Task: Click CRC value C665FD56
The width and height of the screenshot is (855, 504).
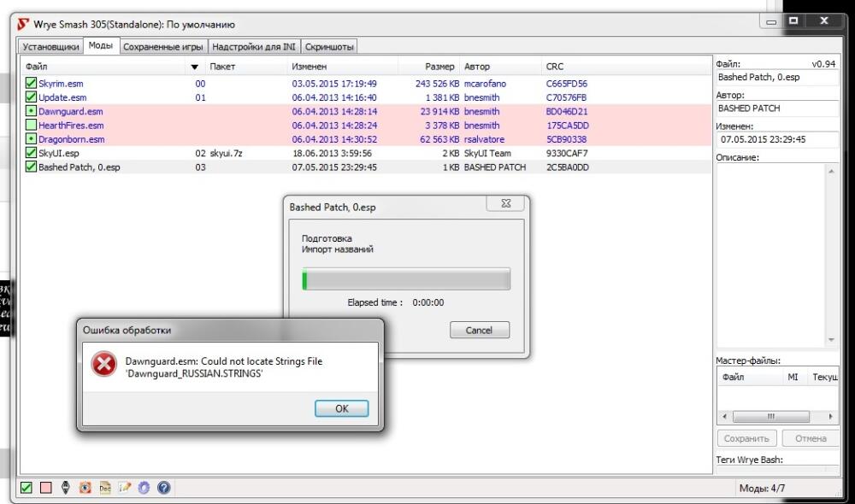Action: (567, 84)
